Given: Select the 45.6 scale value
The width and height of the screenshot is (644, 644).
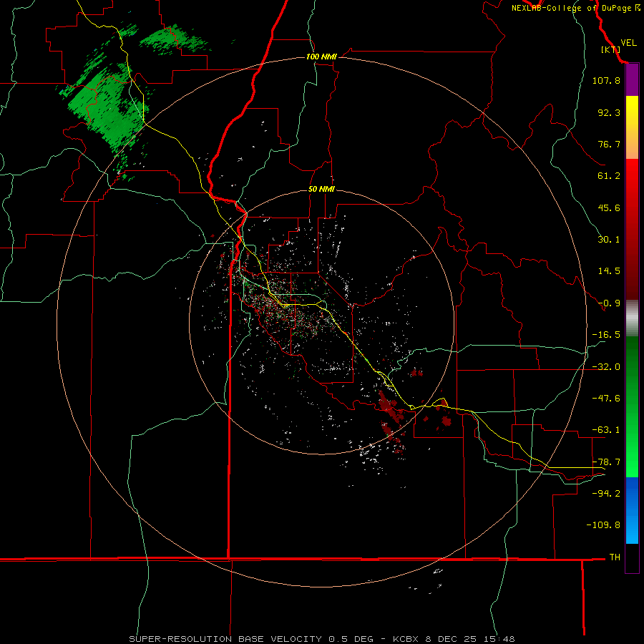Looking at the screenshot, I should tap(609, 208).
